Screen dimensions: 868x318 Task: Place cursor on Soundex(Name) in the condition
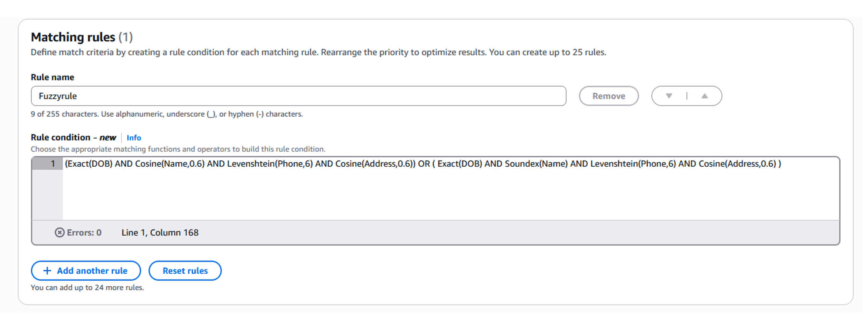[536, 164]
